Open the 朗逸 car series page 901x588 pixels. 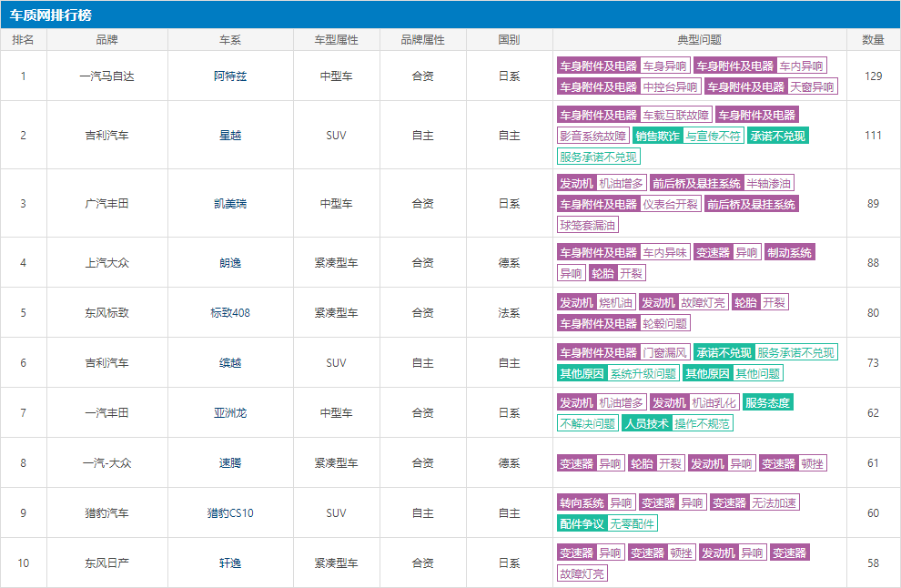click(x=230, y=263)
